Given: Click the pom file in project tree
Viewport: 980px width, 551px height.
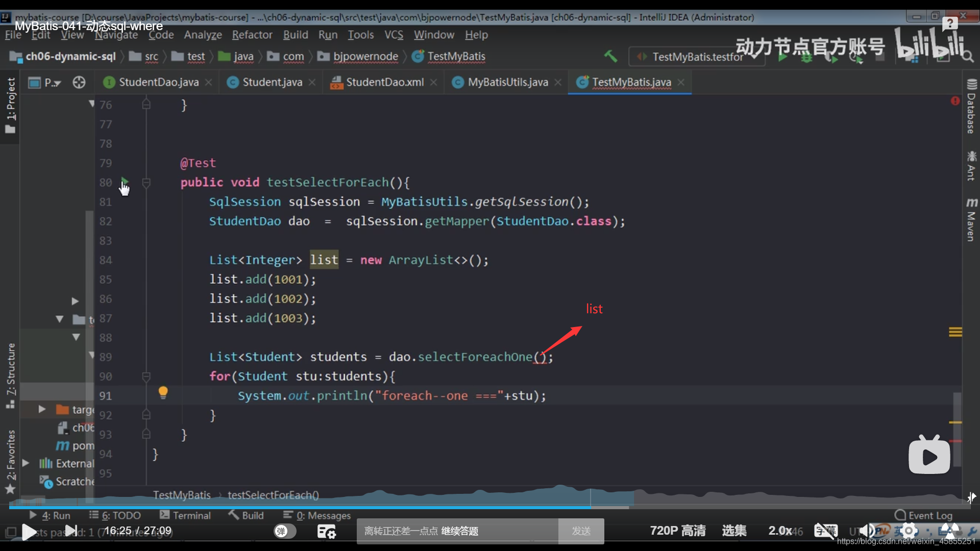Looking at the screenshot, I should pyautogui.click(x=75, y=445).
